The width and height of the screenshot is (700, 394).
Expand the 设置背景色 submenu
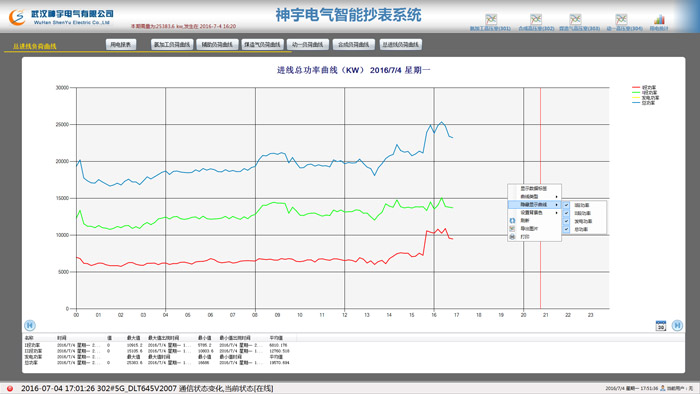[534, 212]
